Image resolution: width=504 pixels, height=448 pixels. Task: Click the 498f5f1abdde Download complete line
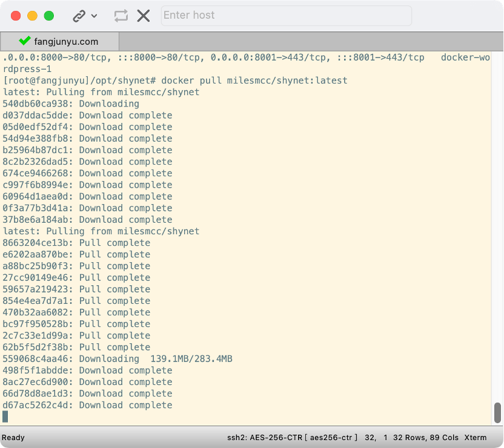(87, 371)
